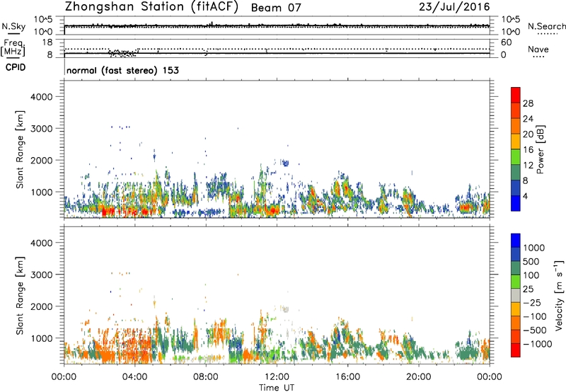Pick the red bottom segment of velocity colorbar
Image resolution: width=566 pixels, height=392 pixels.
point(516,350)
